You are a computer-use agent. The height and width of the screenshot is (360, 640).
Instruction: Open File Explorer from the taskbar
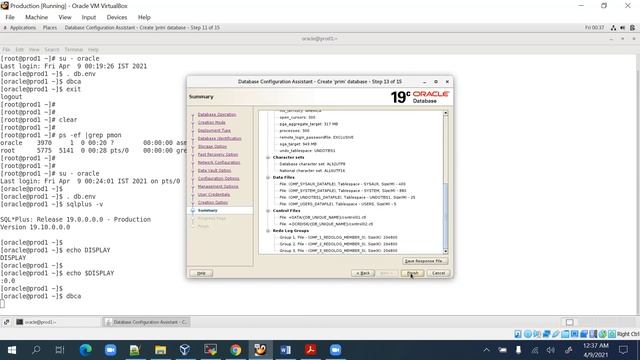[160, 350]
